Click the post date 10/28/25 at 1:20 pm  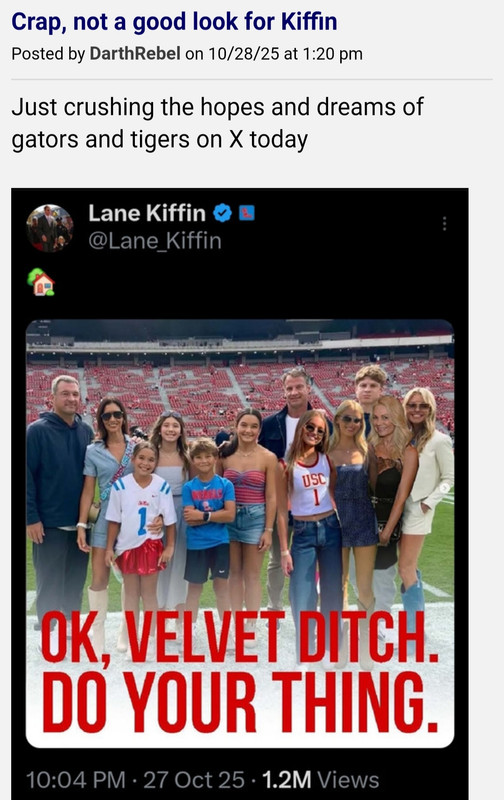285,54
